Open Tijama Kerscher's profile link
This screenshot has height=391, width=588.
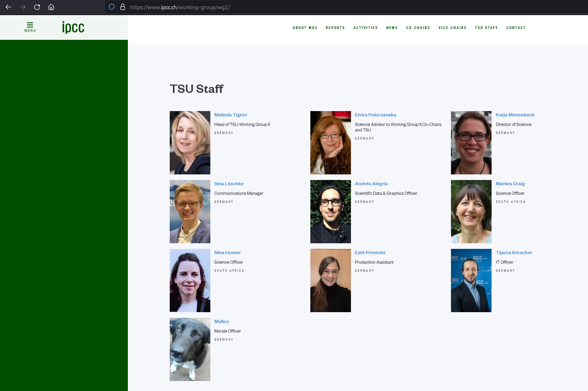click(514, 252)
